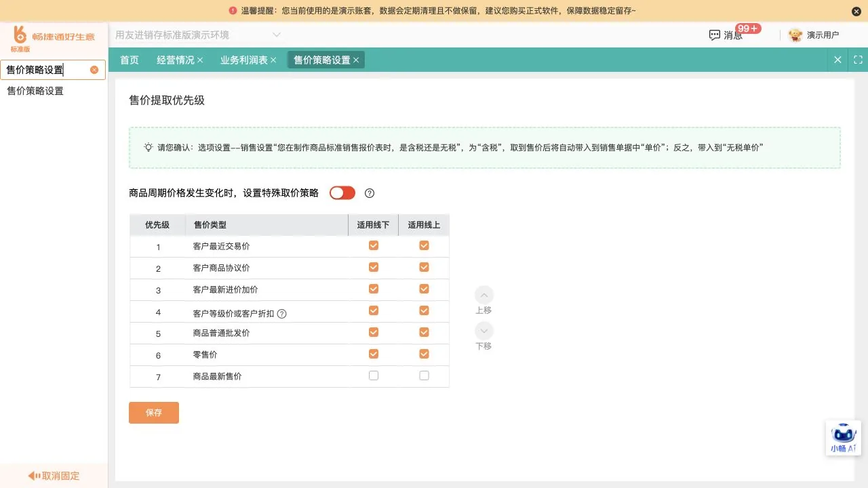Open 售价策略设置 in sidebar results
The width and height of the screenshot is (868, 488).
point(35,91)
